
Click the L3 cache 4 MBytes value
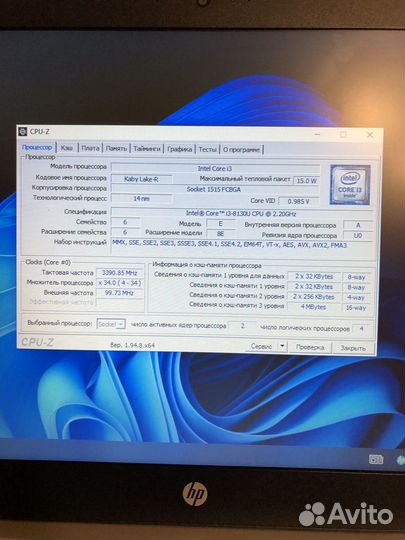pos(314,307)
